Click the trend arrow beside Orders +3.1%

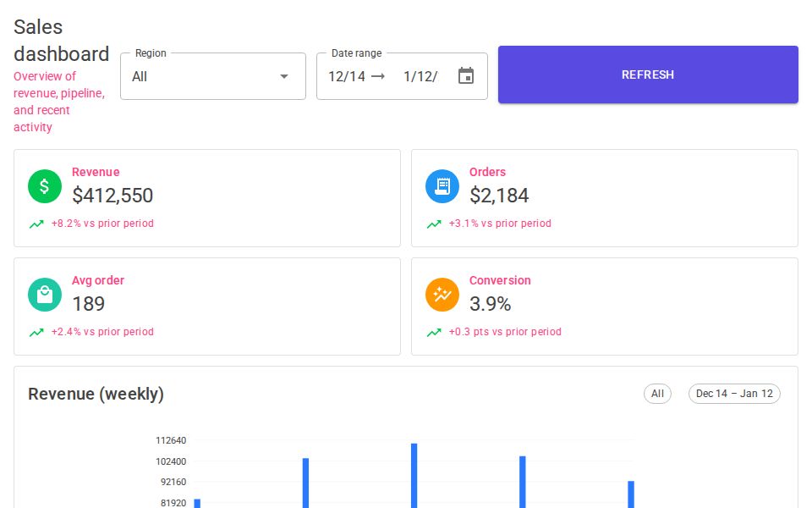pos(434,224)
